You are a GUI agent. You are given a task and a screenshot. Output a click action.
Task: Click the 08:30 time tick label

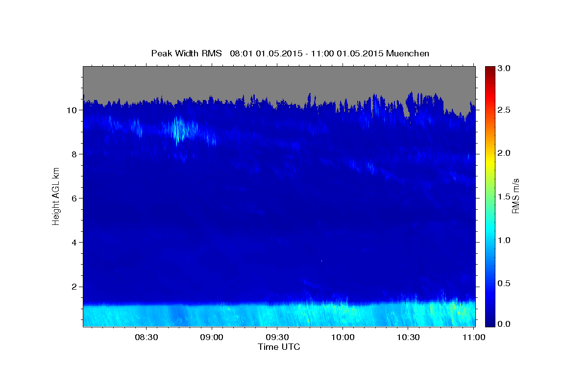pos(146,337)
